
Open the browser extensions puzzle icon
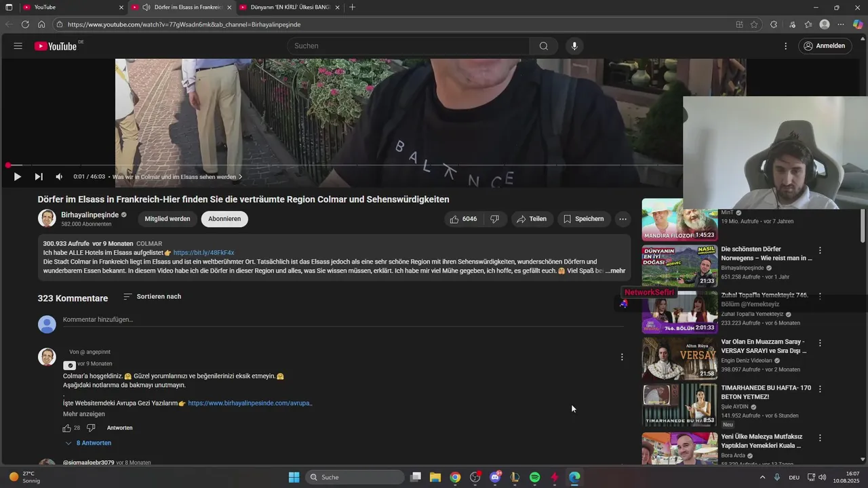774,24
